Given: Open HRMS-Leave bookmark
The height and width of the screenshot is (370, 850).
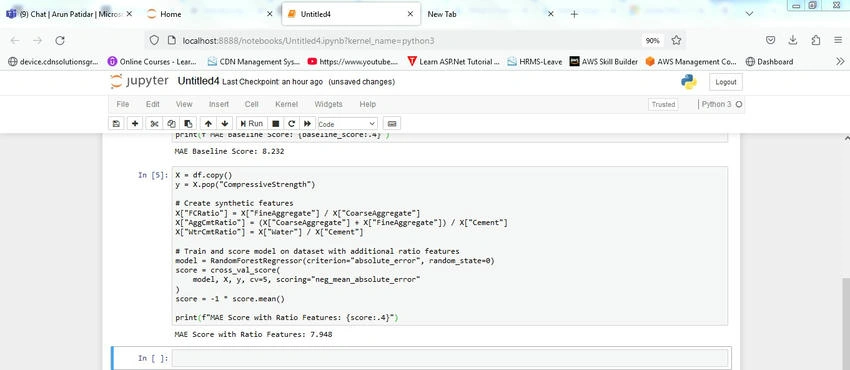Looking at the screenshot, I should pyautogui.click(x=535, y=62).
